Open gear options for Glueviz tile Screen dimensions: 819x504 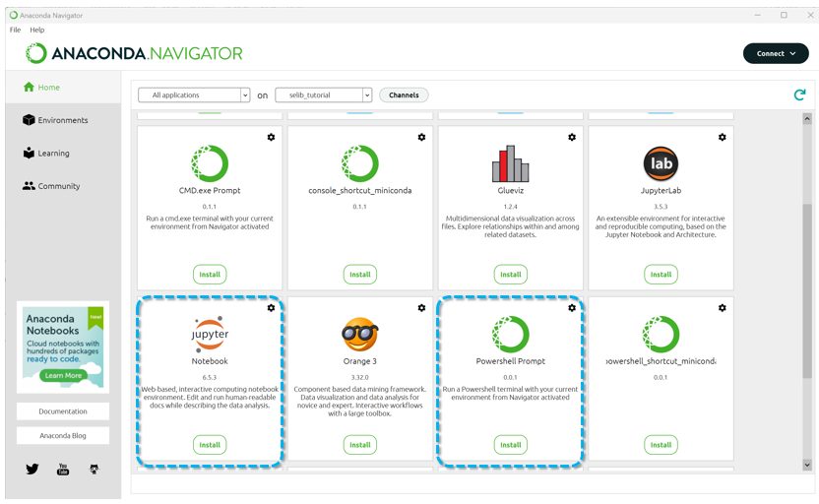coord(572,137)
